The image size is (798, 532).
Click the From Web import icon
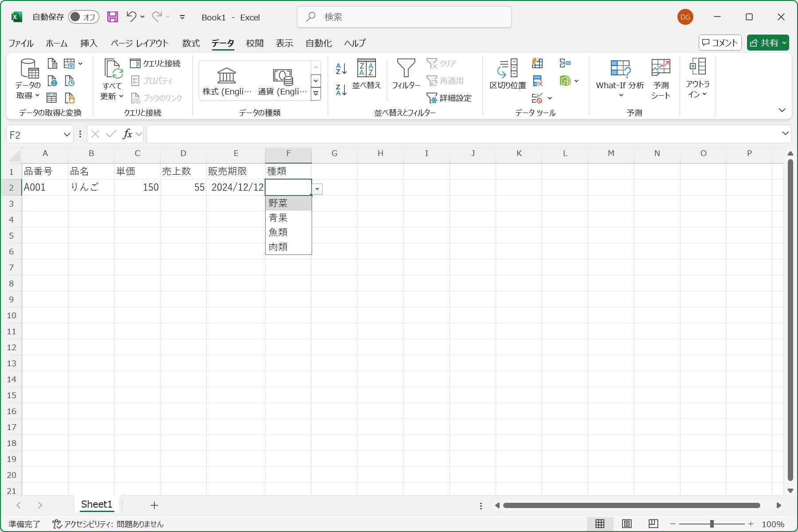[x=52, y=81]
